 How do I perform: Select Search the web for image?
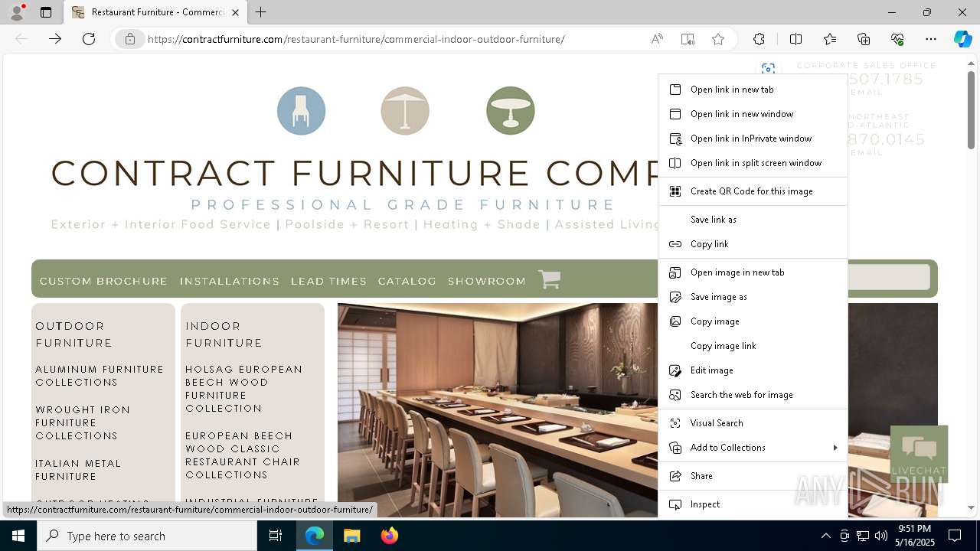[753, 395]
